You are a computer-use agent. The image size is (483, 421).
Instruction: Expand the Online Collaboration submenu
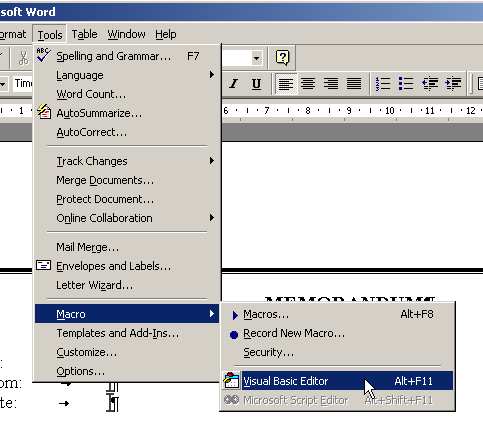pyautogui.click(x=127, y=218)
